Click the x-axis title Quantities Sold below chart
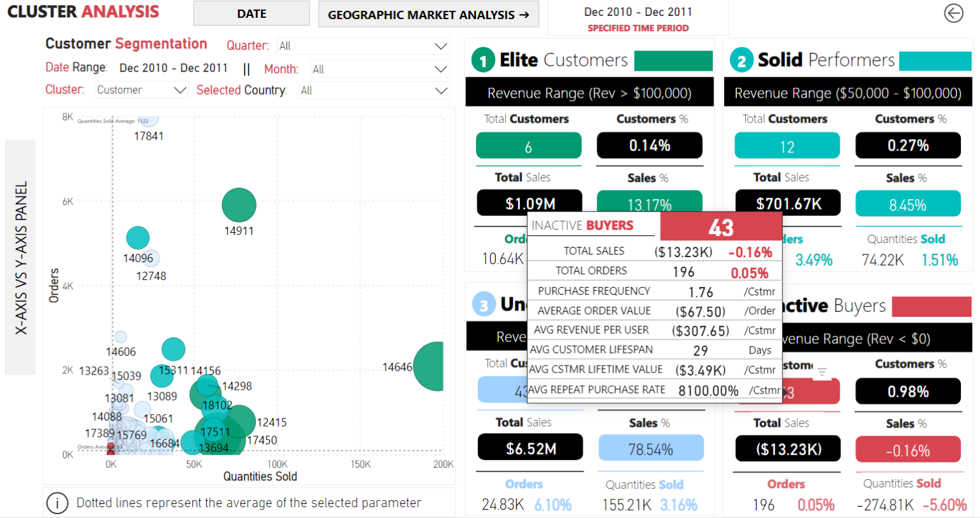 point(260,477)
